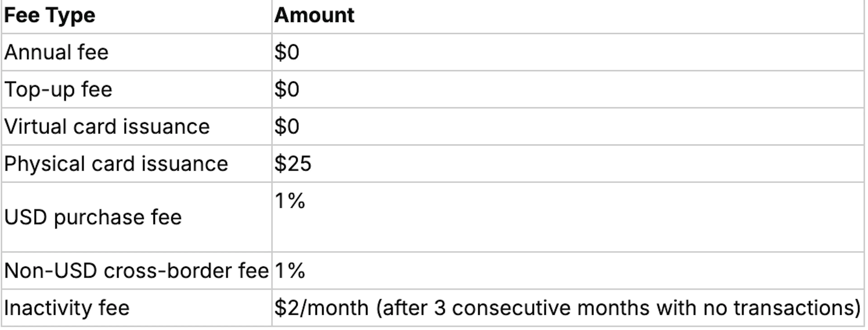Click the Non-USD cross-border 1% value
The height and width of the screenshot is (330, 868).
[290, 271]
